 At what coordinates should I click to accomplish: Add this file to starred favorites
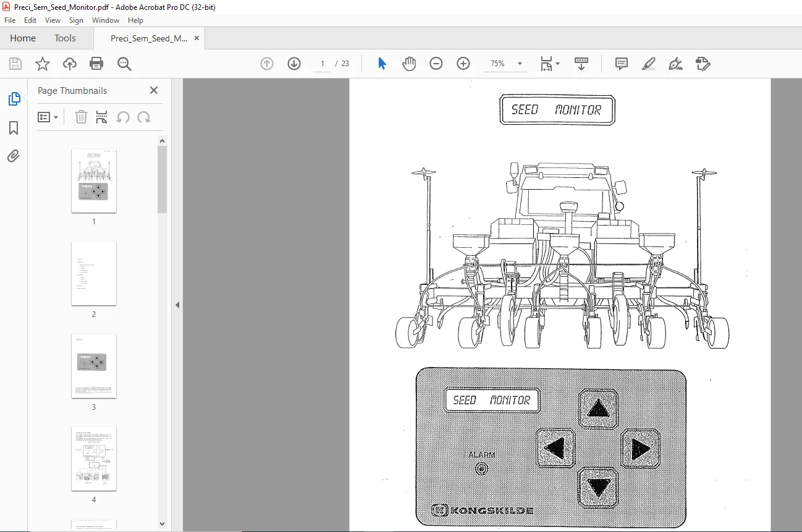click(x=43, y=64)
